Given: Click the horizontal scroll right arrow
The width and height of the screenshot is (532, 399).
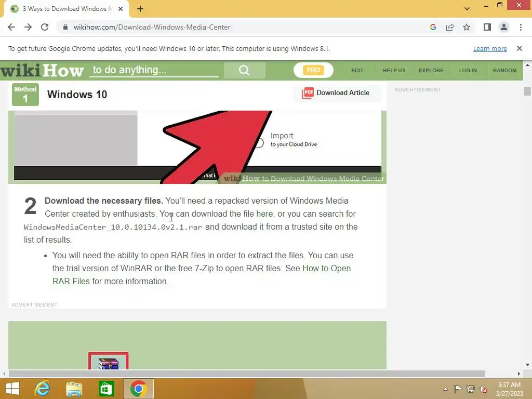Looking at the screenshot, I should click(519, 374).
